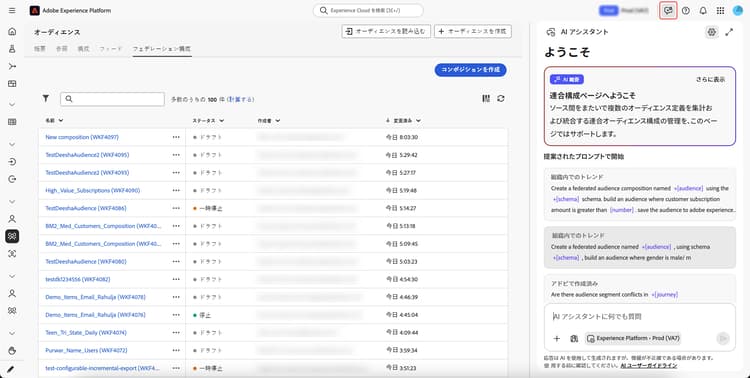Open the user profile avatar
The image size is (750, 378).
738,11
